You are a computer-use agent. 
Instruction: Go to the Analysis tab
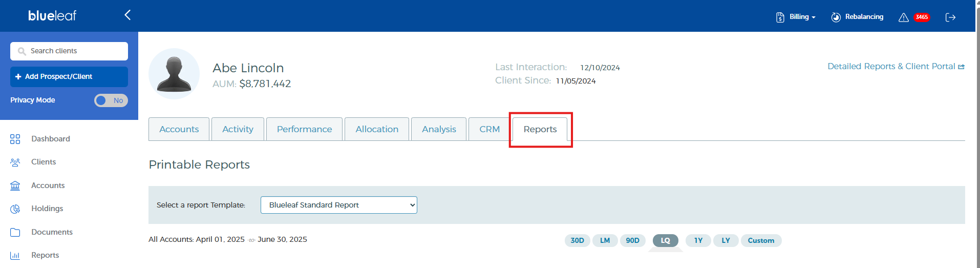439,129
